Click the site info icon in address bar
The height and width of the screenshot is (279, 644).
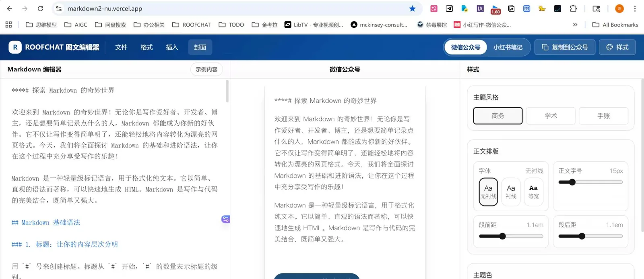(59, 8)
